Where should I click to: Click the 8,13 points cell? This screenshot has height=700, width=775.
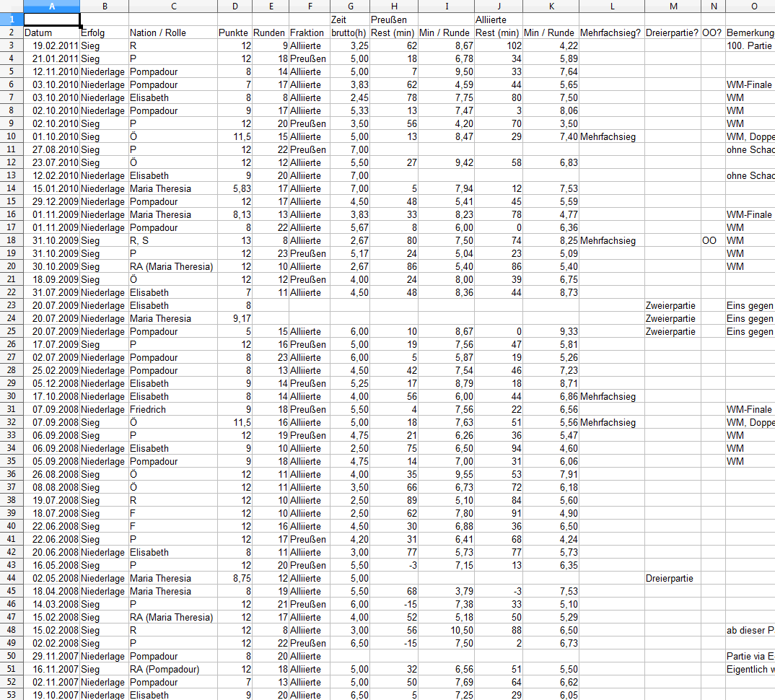click(x=235, y=214)
